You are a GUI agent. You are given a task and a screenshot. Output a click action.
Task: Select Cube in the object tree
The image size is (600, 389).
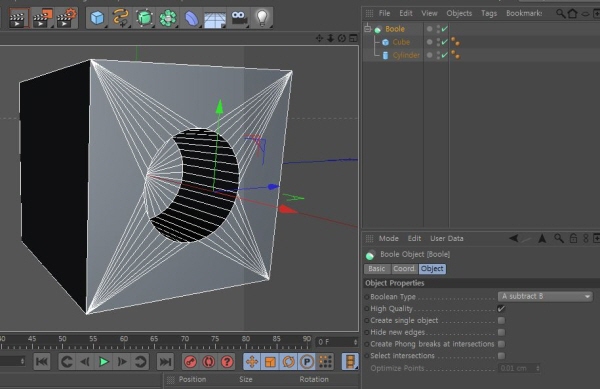(401, 42)
